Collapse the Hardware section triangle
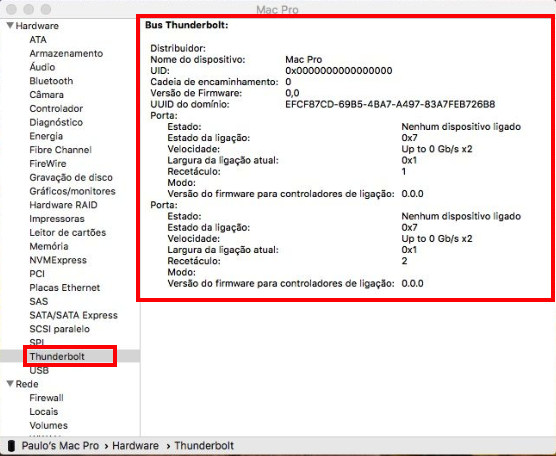Screen dimensions: 556x456 (10, 26)
